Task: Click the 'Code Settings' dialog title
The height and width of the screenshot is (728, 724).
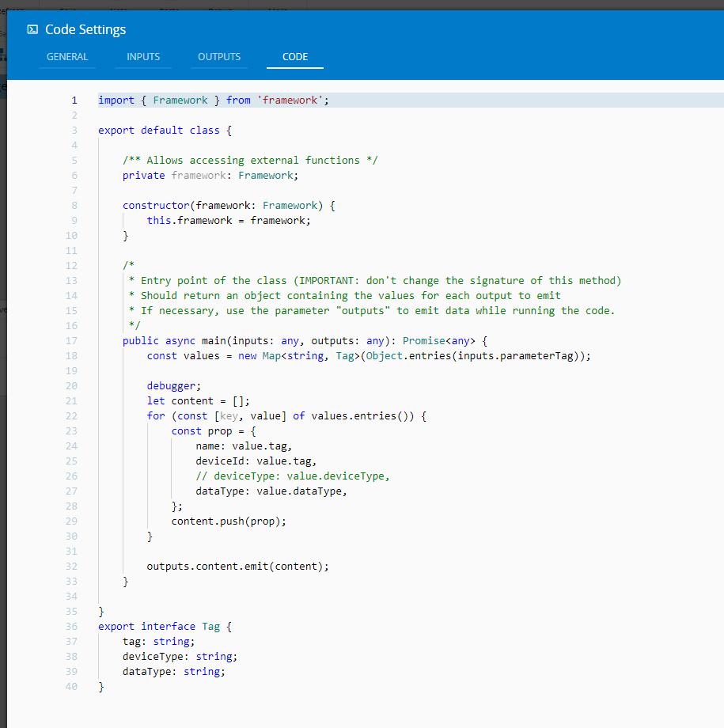Action: pos(85,30)
